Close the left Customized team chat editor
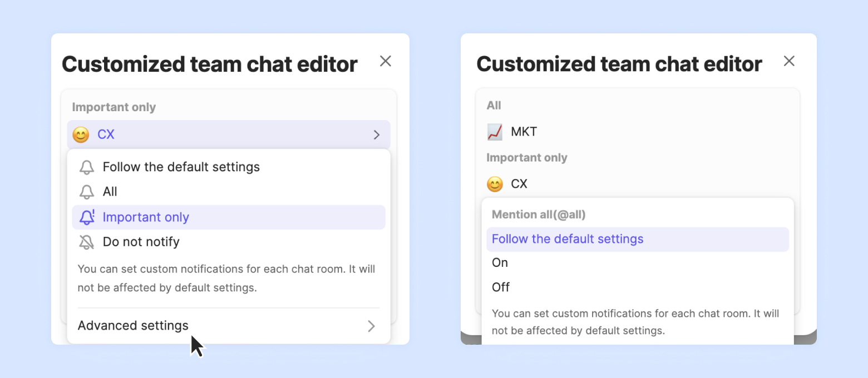Screen dimensions: 868x378 click(x=386, y=61)
